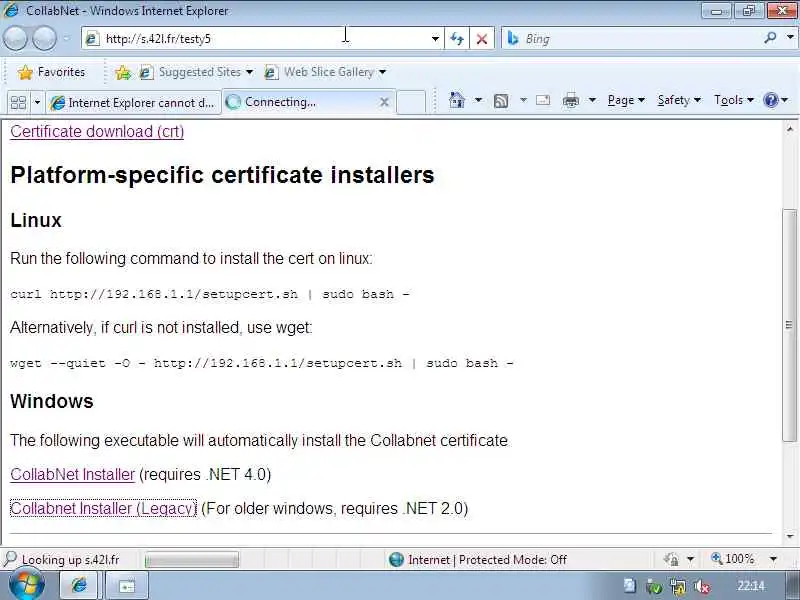Open the Page menu

click(x=626, y=100)
